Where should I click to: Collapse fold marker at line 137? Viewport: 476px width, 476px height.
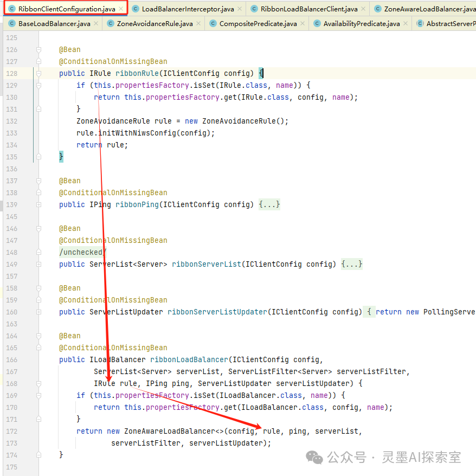coord(38,181)
